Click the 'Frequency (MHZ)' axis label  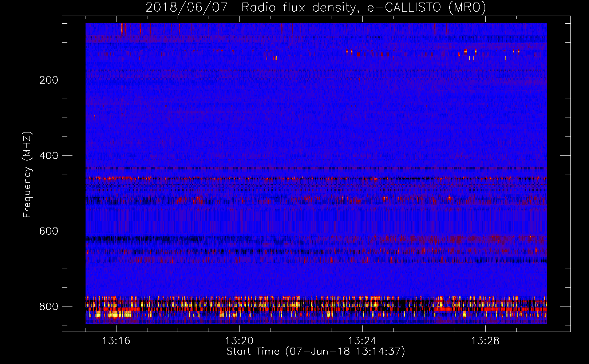27,174
